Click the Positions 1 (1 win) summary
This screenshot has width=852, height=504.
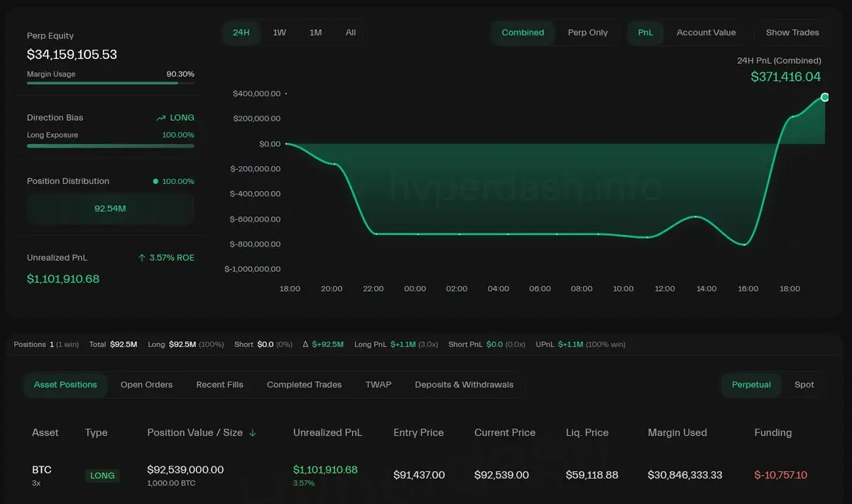[46, 344]
